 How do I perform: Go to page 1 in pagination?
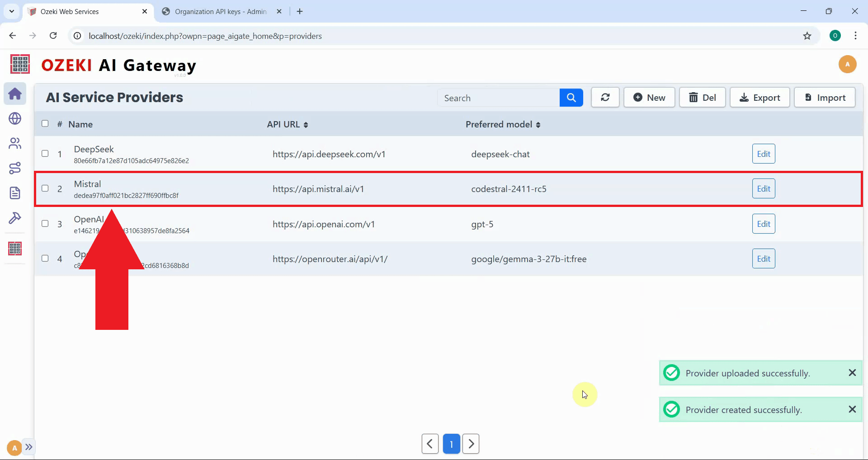click(x=451, y=444)
